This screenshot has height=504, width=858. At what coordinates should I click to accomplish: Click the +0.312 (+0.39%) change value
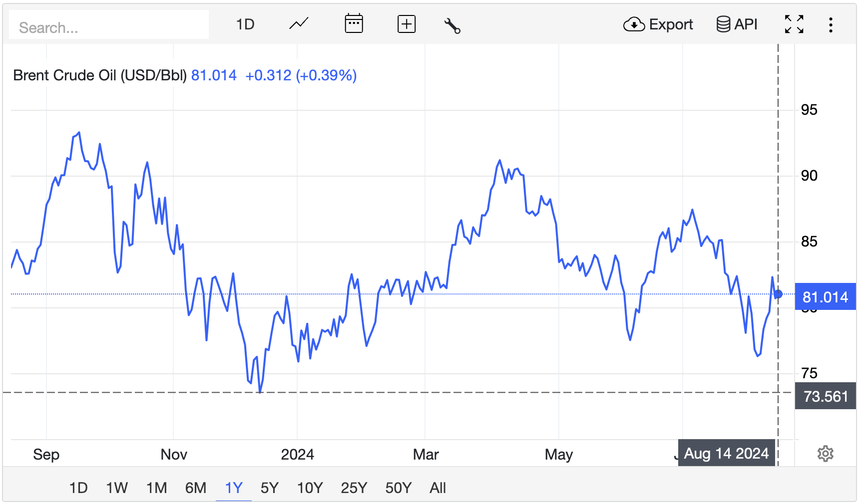[301, 75]
